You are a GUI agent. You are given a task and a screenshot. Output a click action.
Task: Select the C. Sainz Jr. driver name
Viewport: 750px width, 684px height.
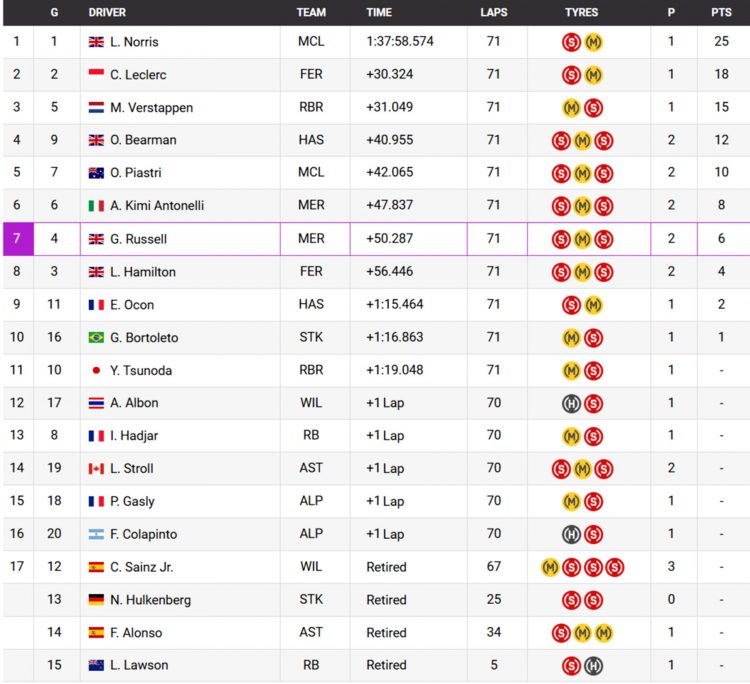141,567
